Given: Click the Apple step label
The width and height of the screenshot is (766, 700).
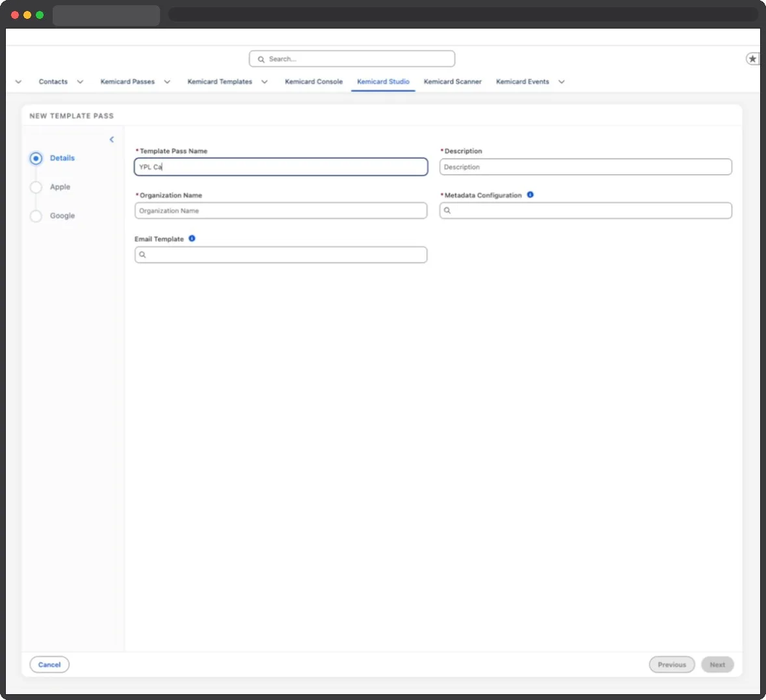Looking at the screenshot, I should 60,187.
